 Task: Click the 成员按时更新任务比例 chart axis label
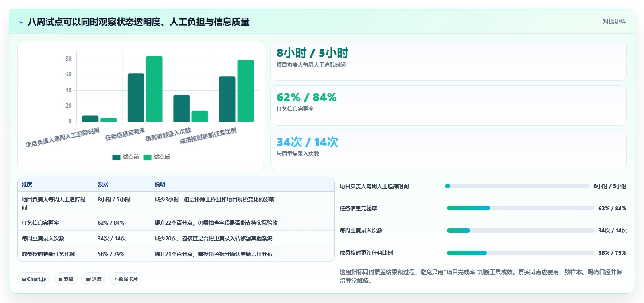click(208, 136)
